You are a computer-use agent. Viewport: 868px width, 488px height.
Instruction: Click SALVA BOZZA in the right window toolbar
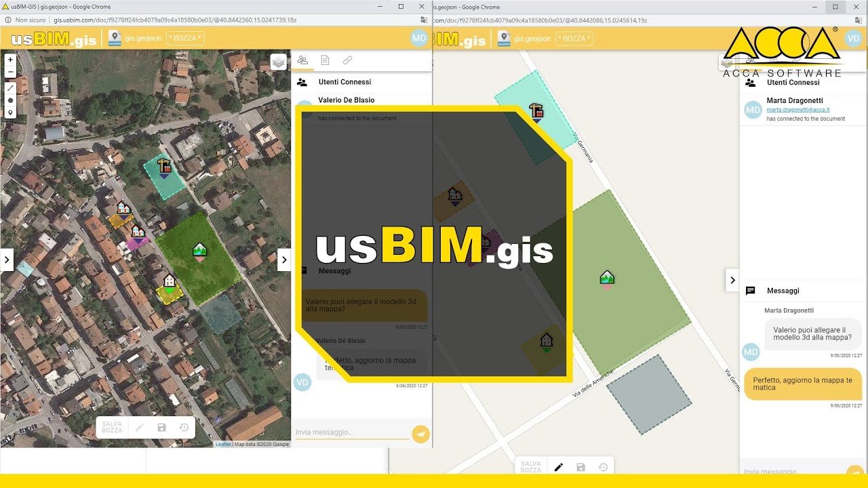pos(531,466)
